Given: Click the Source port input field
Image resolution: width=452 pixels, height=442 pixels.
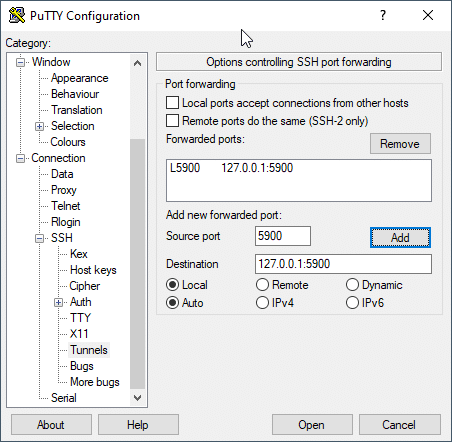Looking at the screenshot, I should (283, 236).
